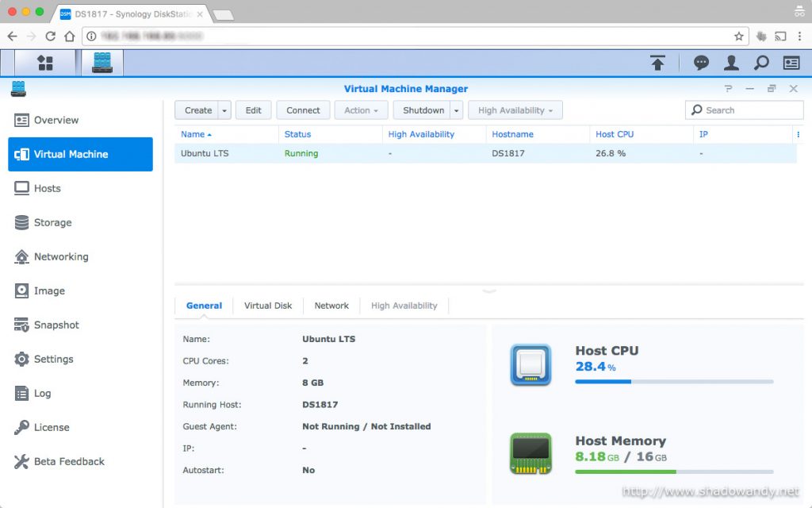Switch to the Virtual Disk tab

[x=268, y=306]
